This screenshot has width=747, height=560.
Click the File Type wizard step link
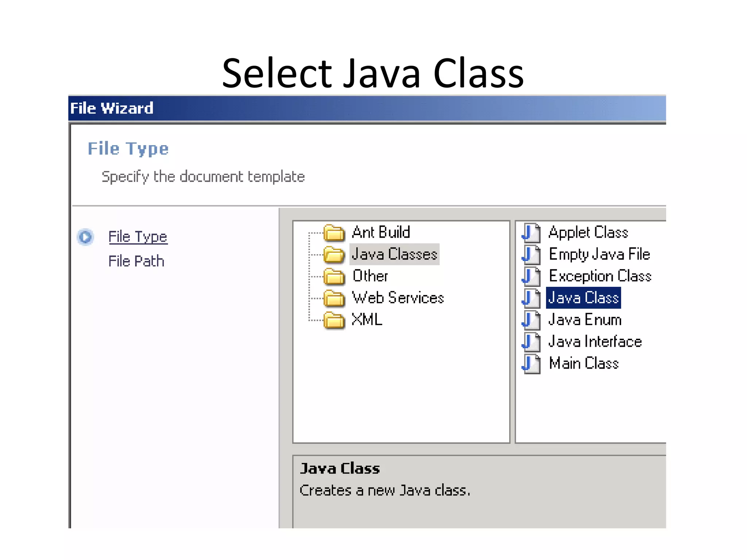[x=138, y=237]
